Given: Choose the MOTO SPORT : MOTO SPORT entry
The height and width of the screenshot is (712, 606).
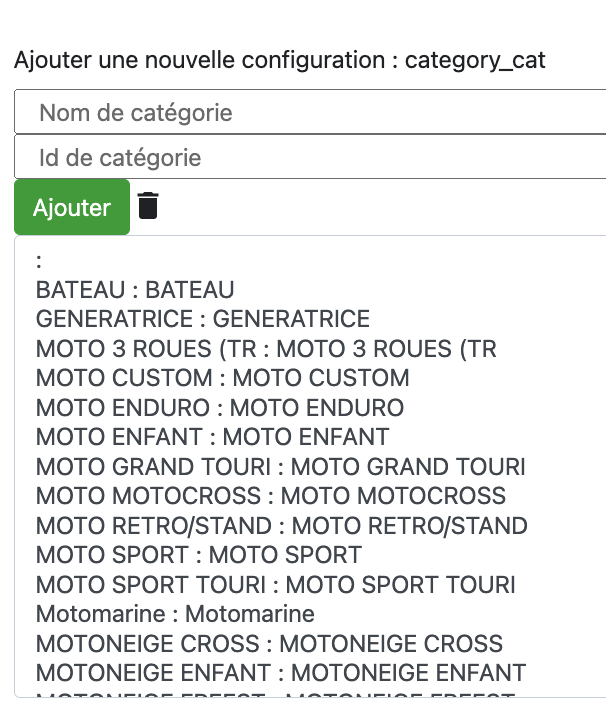Looking at the screenshot, I should click(x=199, y=554).
